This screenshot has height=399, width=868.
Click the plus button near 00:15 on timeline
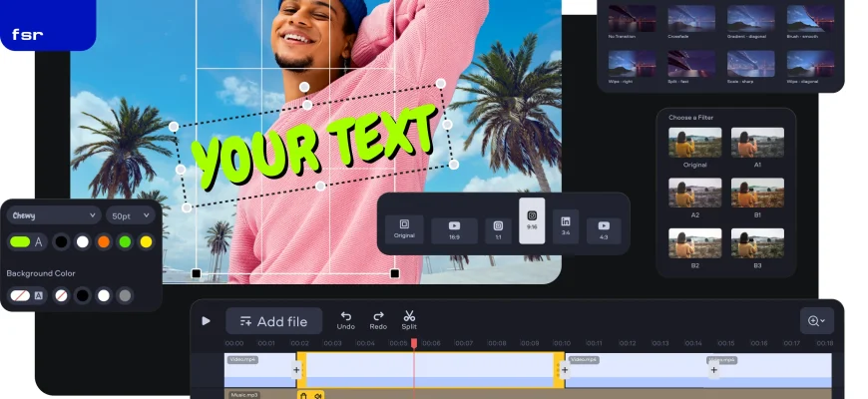(x=714, y=370)
